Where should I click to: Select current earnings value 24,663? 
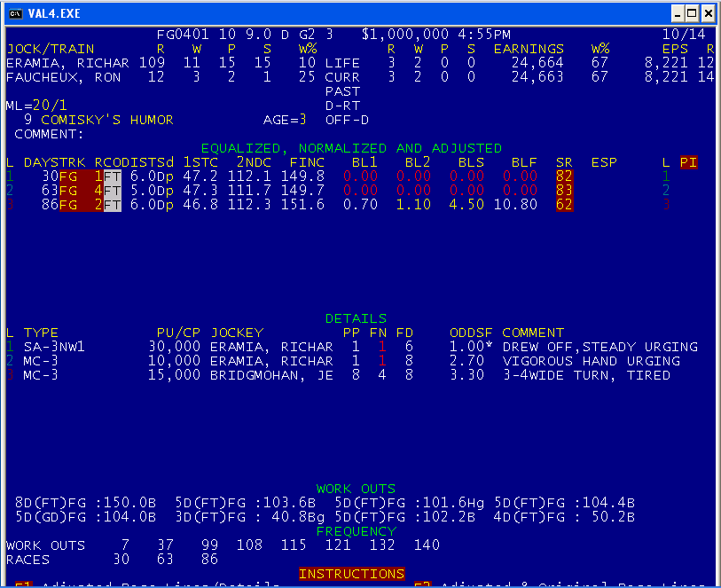click(x=537, y=77)
